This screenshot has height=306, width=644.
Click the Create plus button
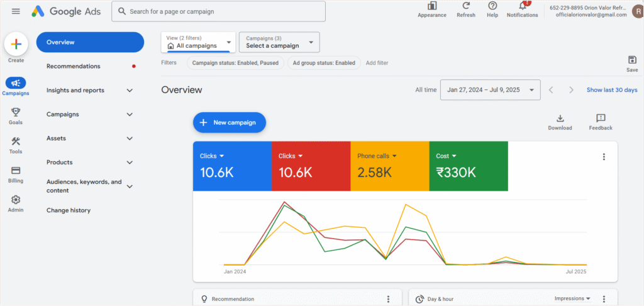click(16, 44)
